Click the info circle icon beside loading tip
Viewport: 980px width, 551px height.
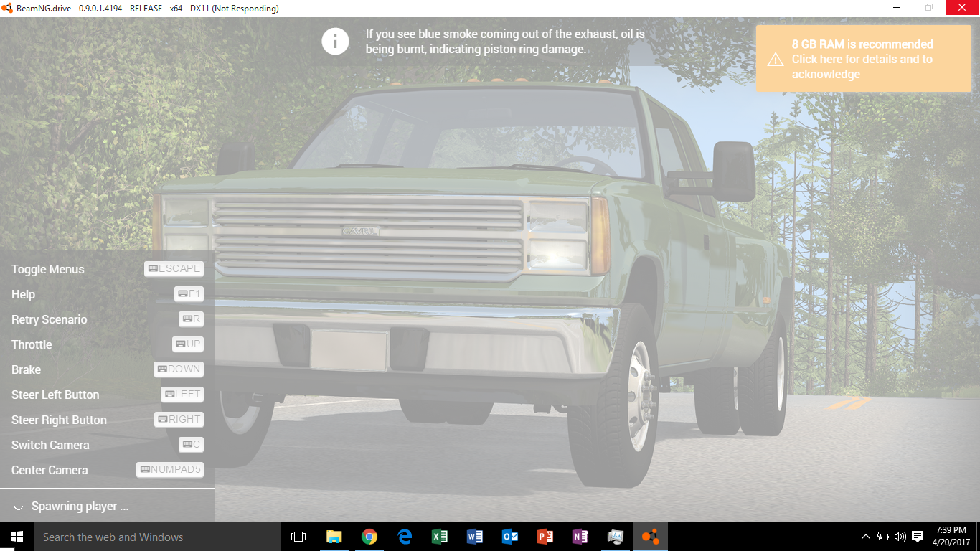point(335,42)
